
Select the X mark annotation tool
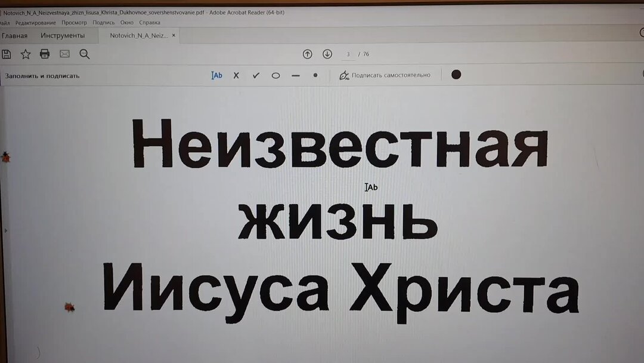(236, 75)
